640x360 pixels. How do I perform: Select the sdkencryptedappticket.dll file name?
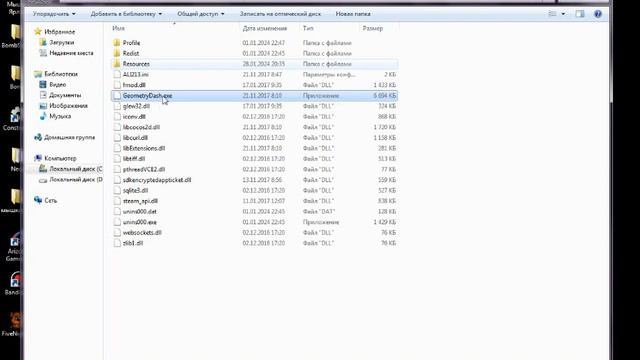(157, 180)
